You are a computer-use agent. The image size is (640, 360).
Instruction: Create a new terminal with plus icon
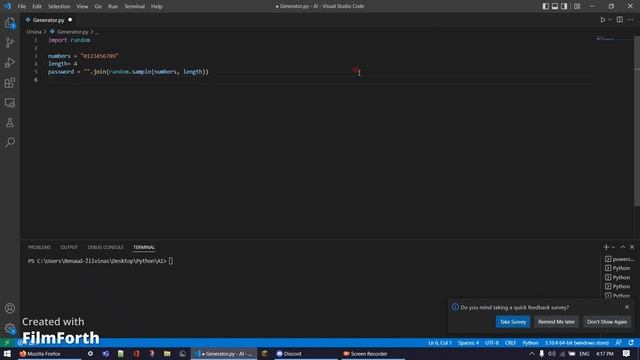pyautogui.click(x=606, y=247)
